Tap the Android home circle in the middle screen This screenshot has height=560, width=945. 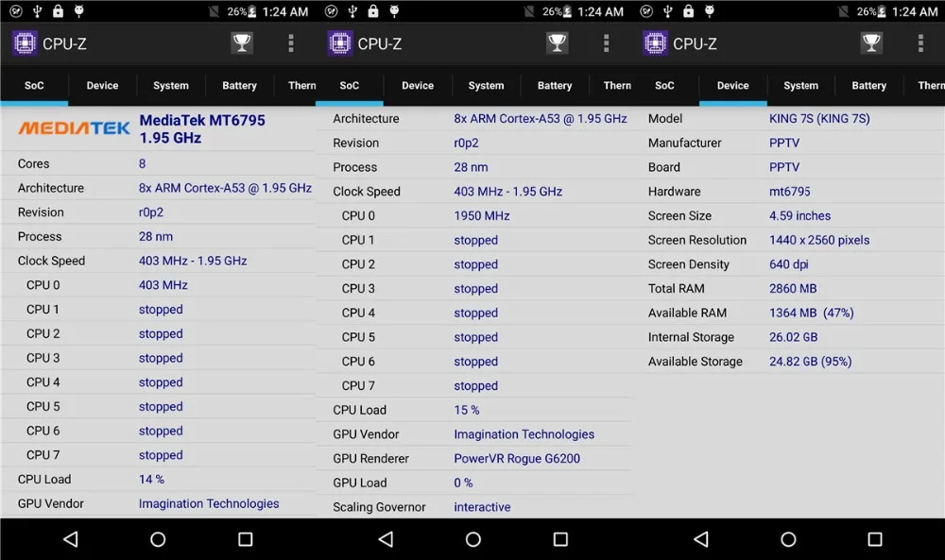473,539
